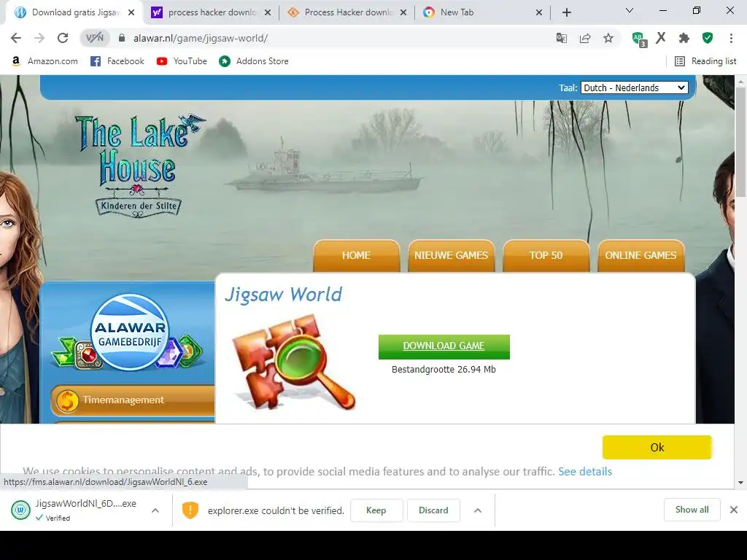The height and width of the screenshot is (560, 747).
Task: Close the Download gratis Jigsaw tab
Action: pos(131,12)
